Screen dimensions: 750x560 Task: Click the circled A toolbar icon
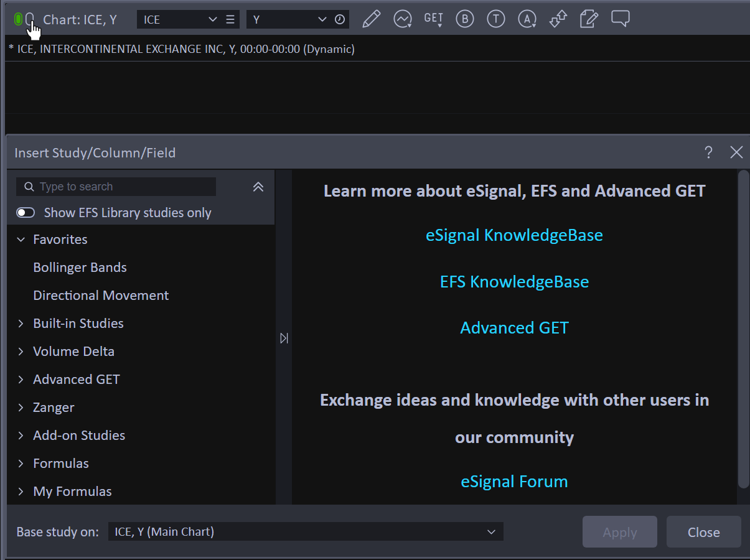tap(527, 19)
